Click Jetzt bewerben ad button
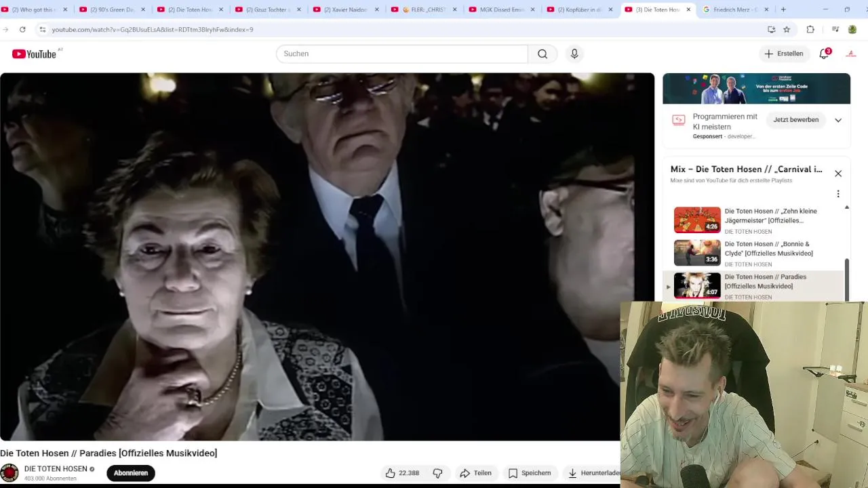This screenshot has height=488, width=868. click(796, 120)
